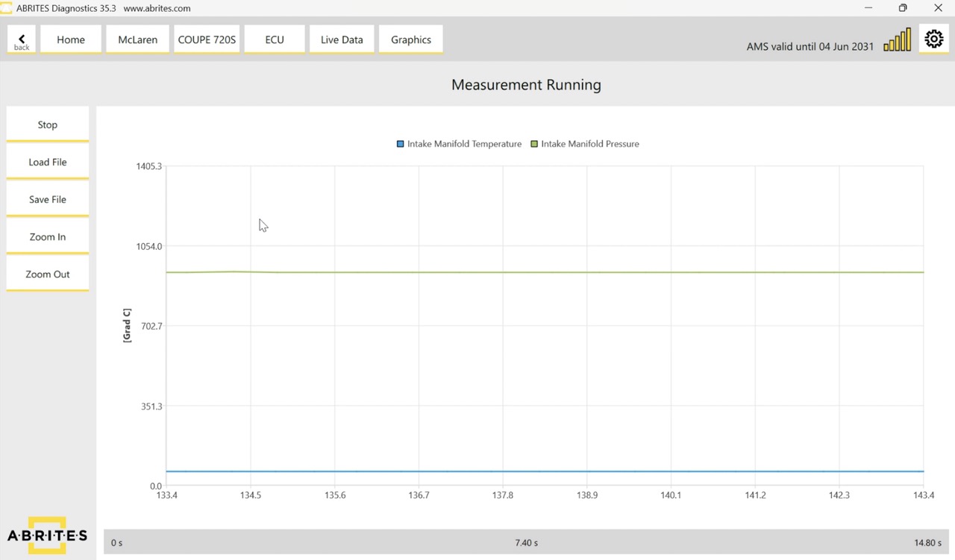The height and width of the screenshot is (560, 955).
Task: Click the green Intake Manifold Pressure line
Action: point(545,272)
